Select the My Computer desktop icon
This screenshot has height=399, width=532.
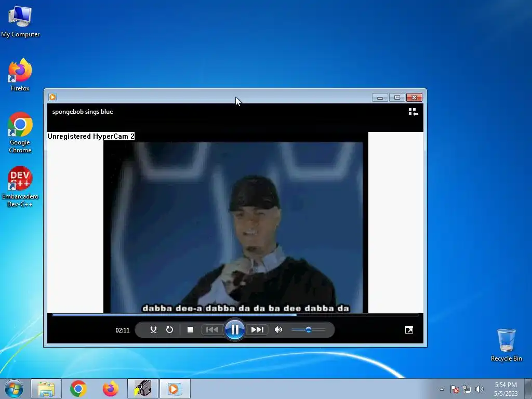point(20,21)
